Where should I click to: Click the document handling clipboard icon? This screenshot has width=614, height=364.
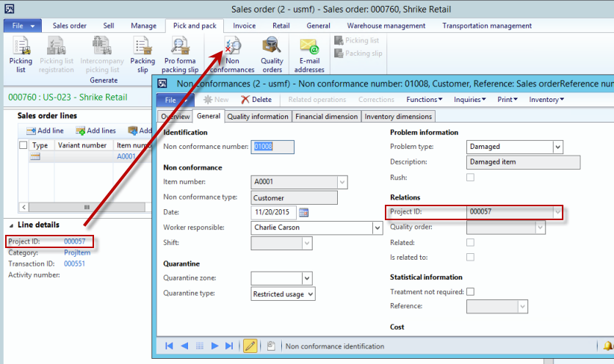270,346
